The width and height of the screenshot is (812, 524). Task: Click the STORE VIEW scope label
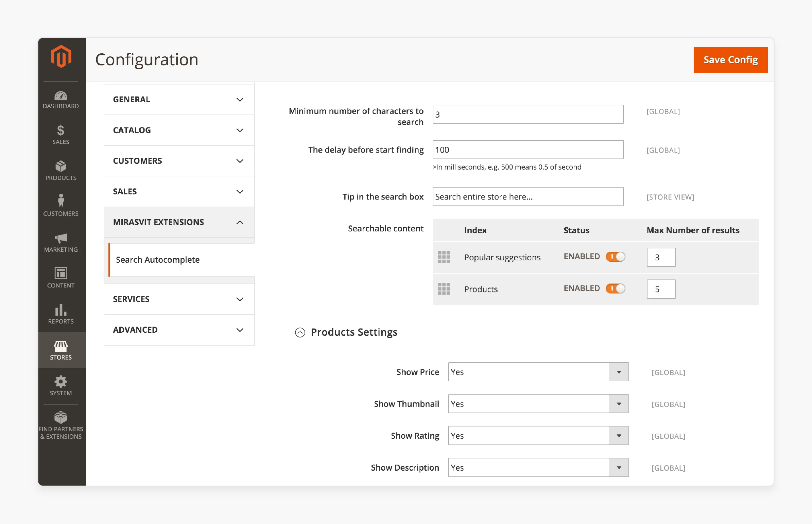tap(670, 197)
